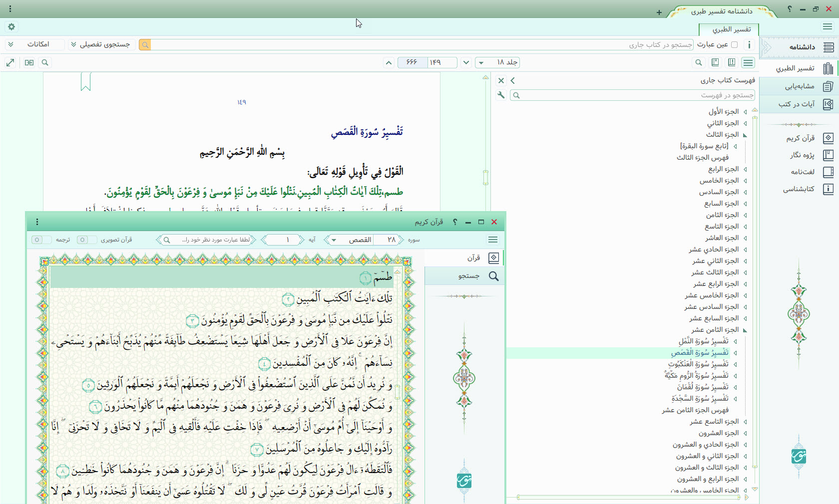Click the page number field showing ۱۴۹
Viewport: 839px width, 504px height.
(442, 62)
